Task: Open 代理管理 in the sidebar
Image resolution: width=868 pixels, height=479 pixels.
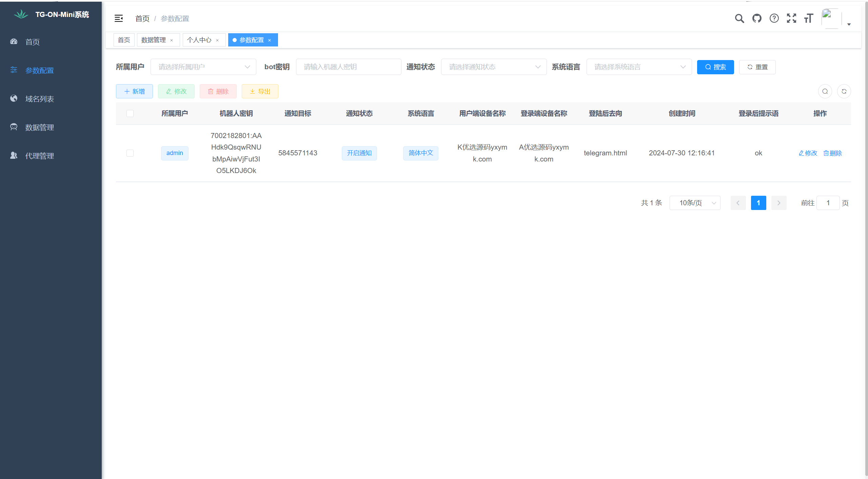Action: [51, 156]
